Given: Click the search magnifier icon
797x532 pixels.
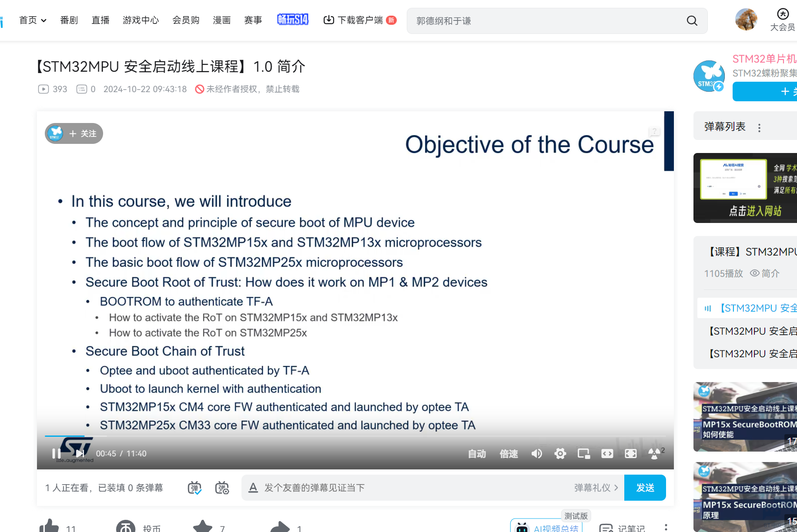Looking at the screenshot, I should point(692,21).
